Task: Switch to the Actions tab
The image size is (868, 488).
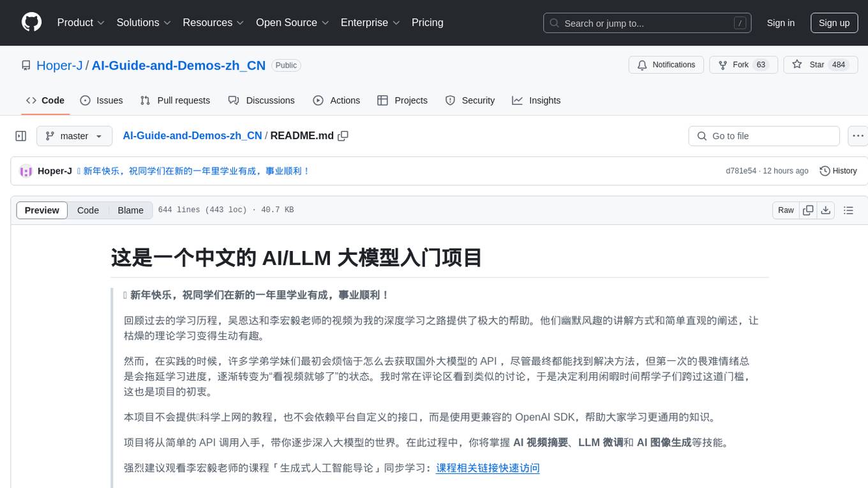Action: pos(336,100)
